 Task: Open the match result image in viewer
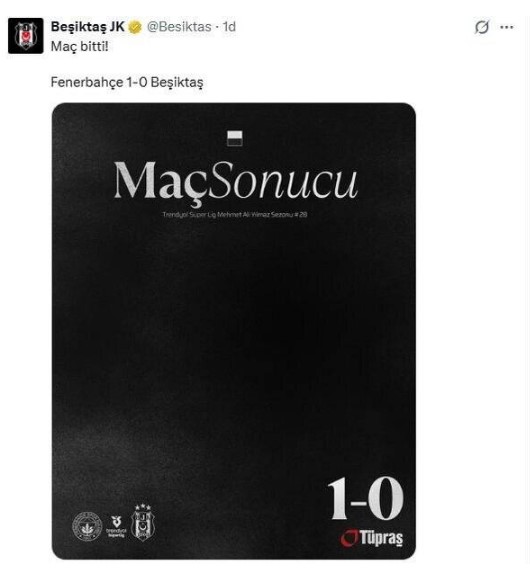(x=234, y=331)
